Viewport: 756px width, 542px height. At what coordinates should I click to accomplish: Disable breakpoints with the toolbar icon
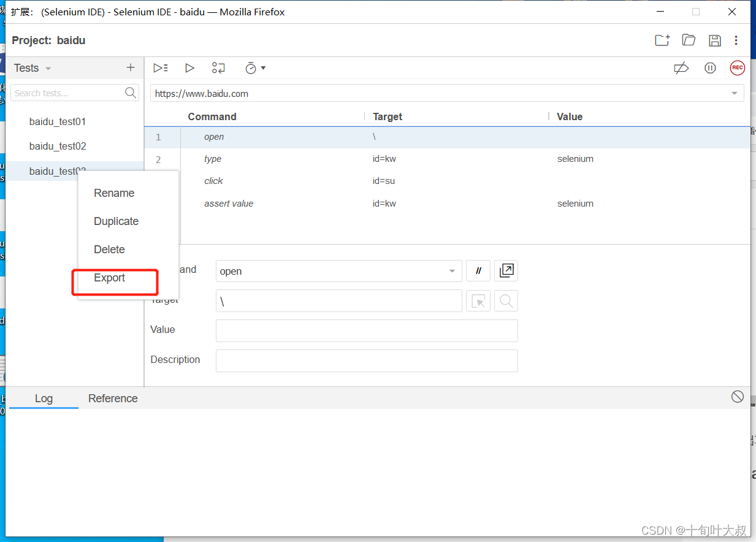[681, 68]
